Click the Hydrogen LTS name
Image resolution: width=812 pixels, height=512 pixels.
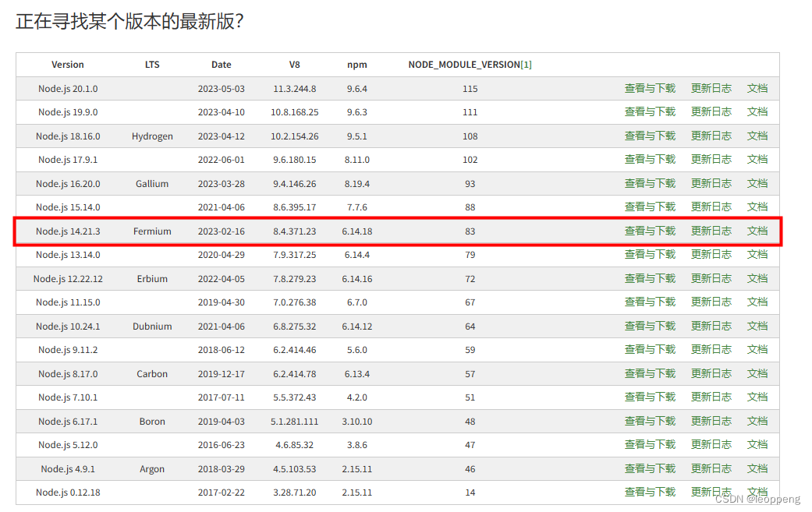click(152, 136)
